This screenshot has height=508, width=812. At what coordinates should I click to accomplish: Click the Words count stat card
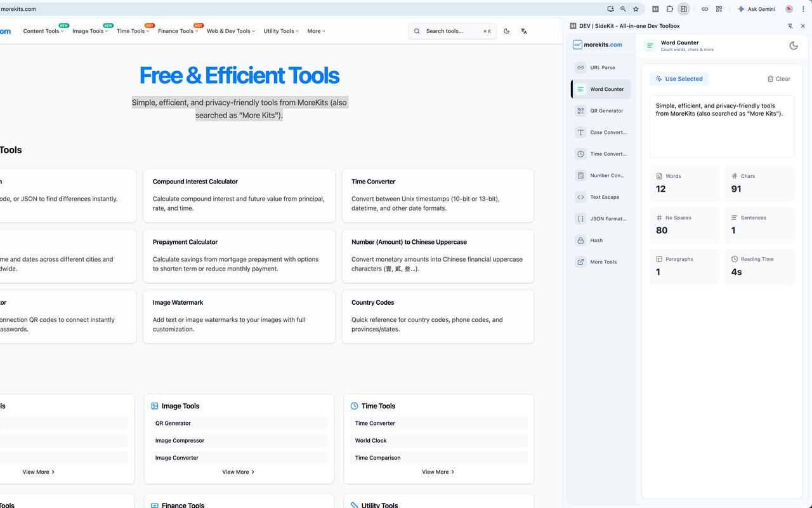click(x=684, y=184)
